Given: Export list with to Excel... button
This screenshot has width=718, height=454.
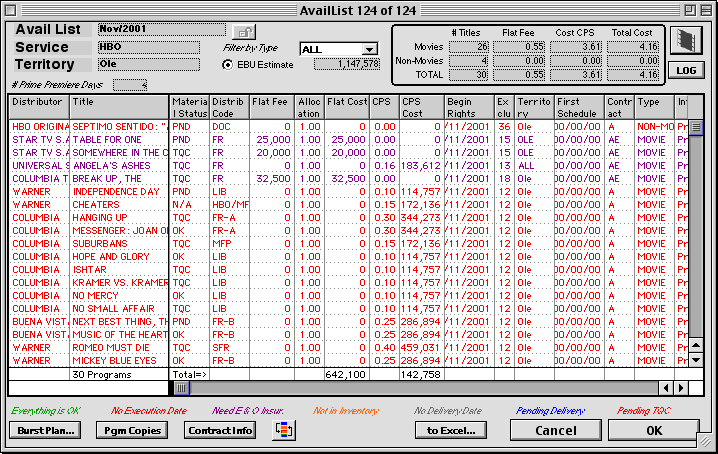Looking at the screenshot, I should [451, 431].
